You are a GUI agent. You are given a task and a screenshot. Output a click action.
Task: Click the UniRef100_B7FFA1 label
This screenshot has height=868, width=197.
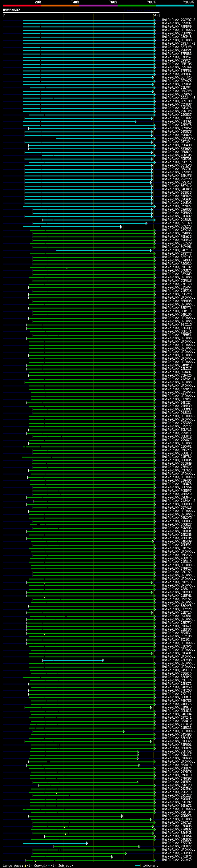(177, 122)
